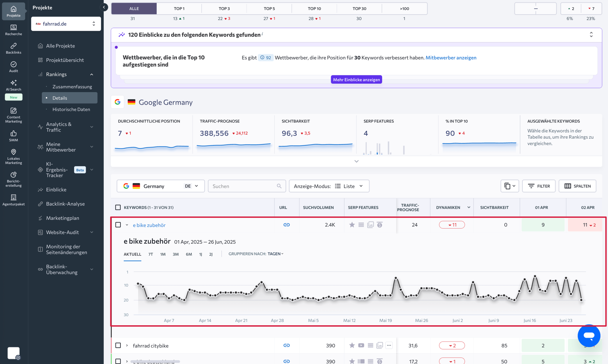The width and height of the screenshot is (608, 364).
Task: Tick checkbox for fahrrad citybike
Action: tap(118, 345)
